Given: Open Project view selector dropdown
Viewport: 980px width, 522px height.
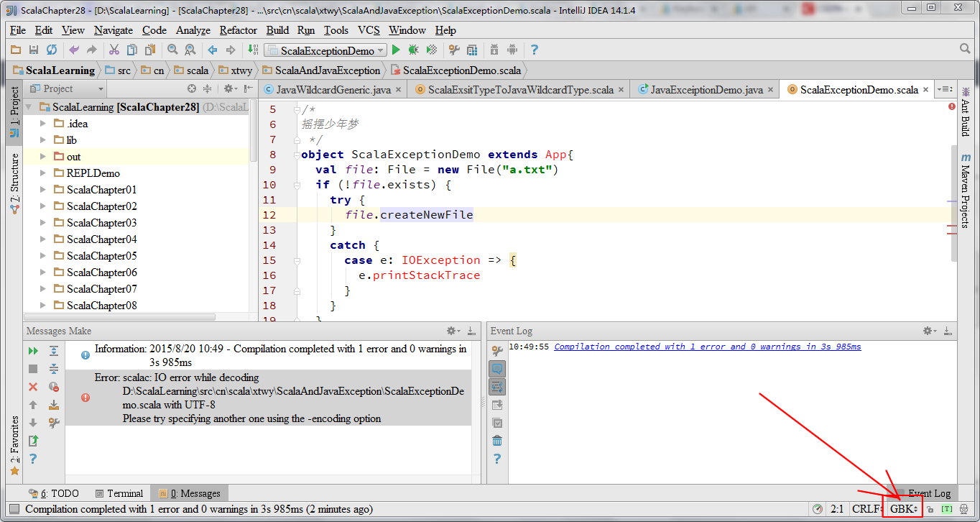Looking at the screenshot, I should [x=66, y=88].
